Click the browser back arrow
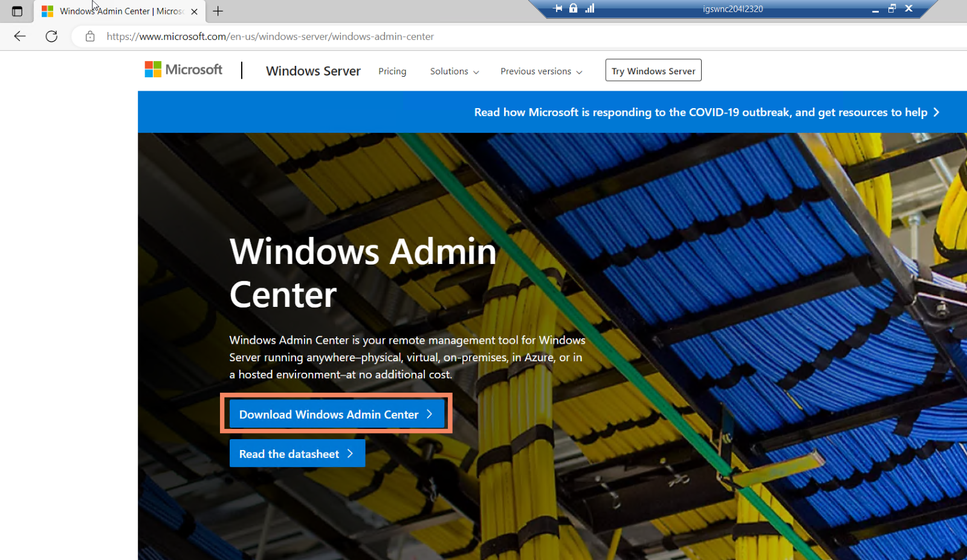This screenshot has width=967, height=560. 20,36
